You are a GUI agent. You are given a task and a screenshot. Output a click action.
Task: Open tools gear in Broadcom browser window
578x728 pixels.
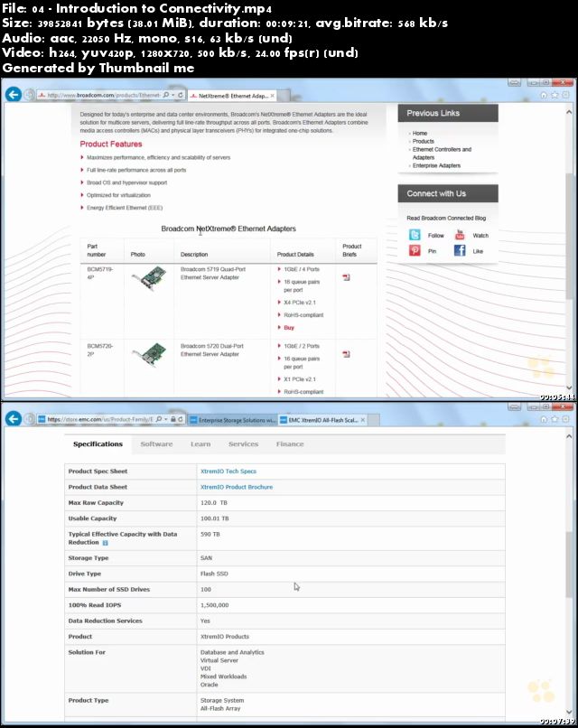565,95
